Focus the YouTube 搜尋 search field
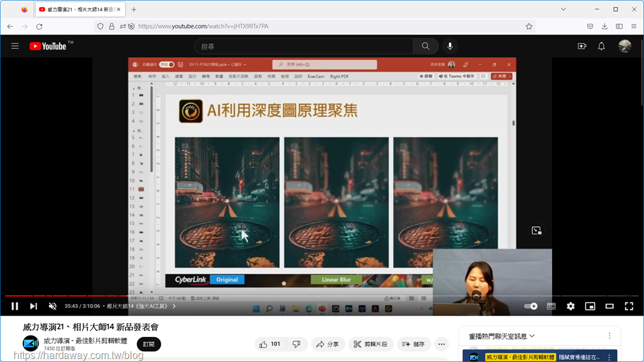The image size is (644, 362). (x=304, y=47)
